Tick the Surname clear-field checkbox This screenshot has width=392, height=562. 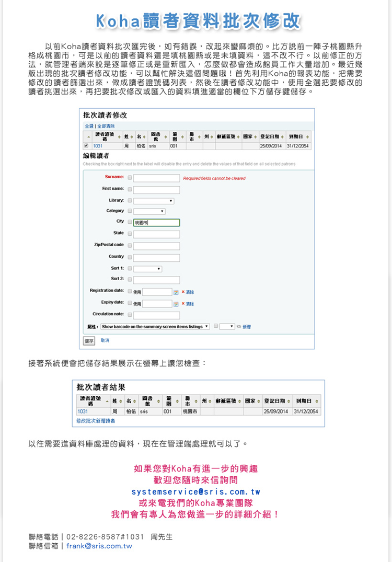(x=130, y=177)
